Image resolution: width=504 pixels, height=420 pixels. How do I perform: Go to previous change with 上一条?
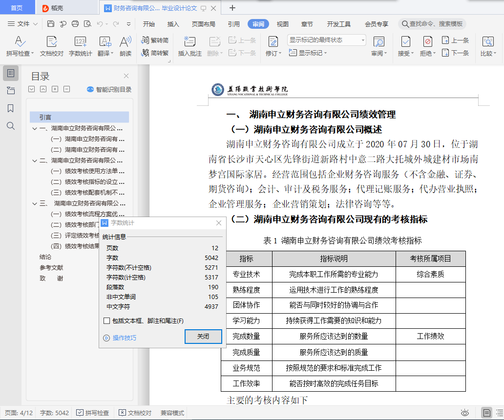[456, 40]
